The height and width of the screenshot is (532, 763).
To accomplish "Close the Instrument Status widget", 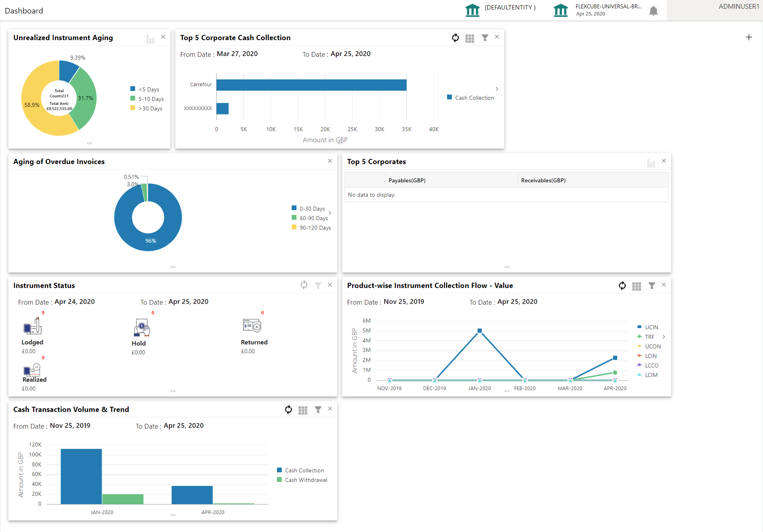I will 330,285.
